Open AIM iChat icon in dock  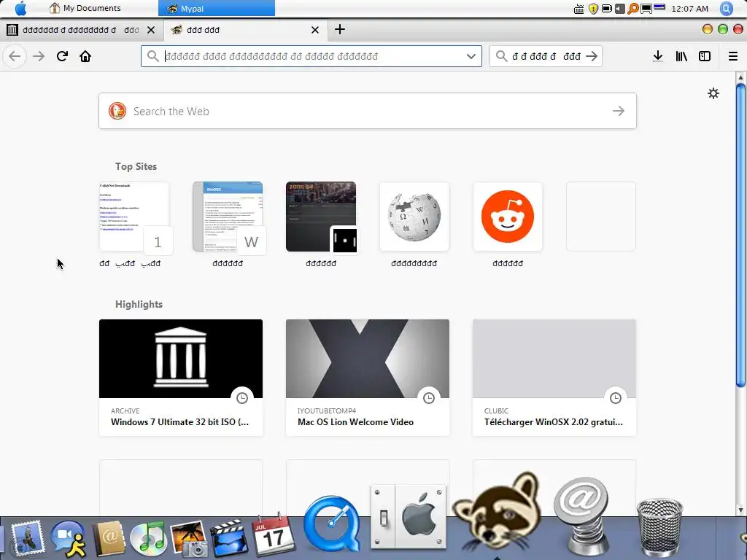tap(68, 538)
